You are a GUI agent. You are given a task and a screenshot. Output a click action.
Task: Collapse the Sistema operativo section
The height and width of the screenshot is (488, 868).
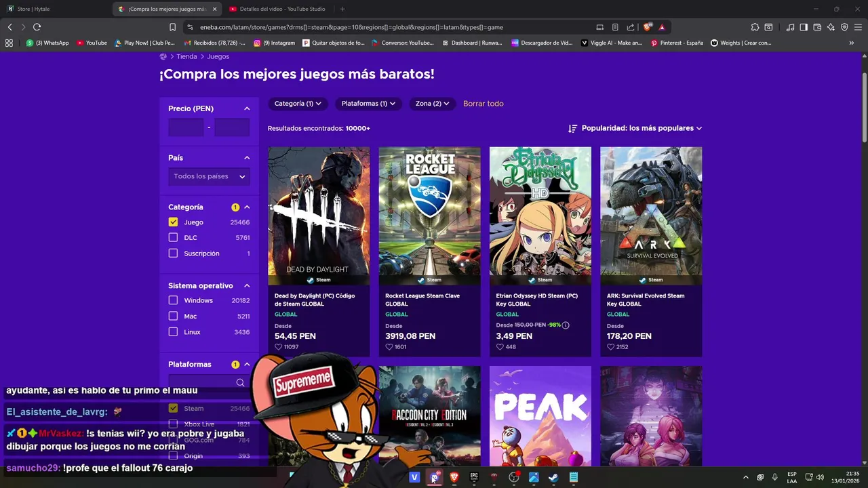tap(247, 286)
